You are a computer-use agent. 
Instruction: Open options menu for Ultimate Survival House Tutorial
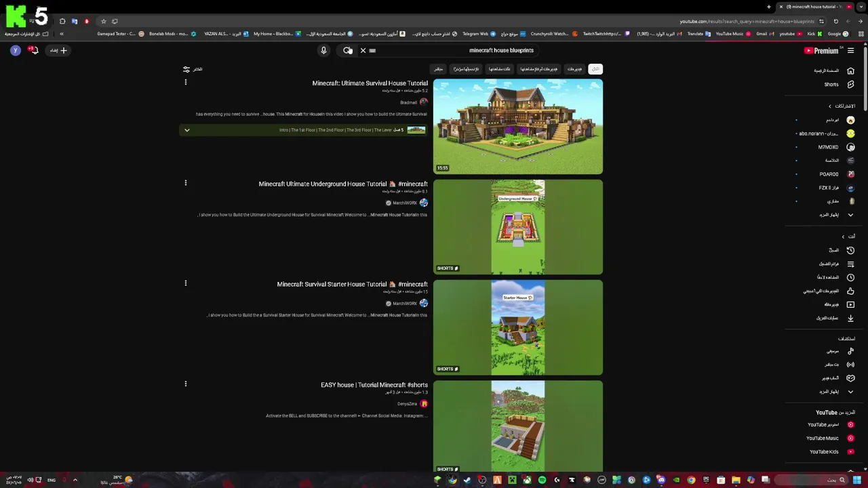click(x=185, y=83)
